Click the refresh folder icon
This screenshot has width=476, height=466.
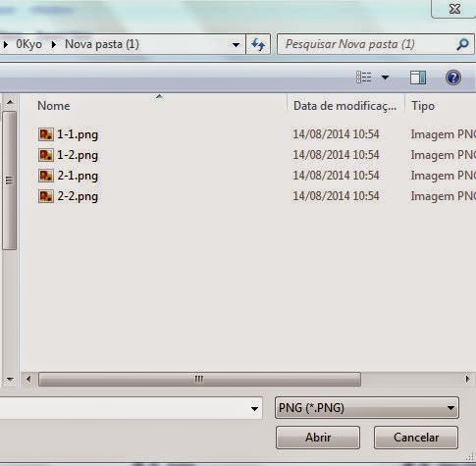(x=258, y=44)
